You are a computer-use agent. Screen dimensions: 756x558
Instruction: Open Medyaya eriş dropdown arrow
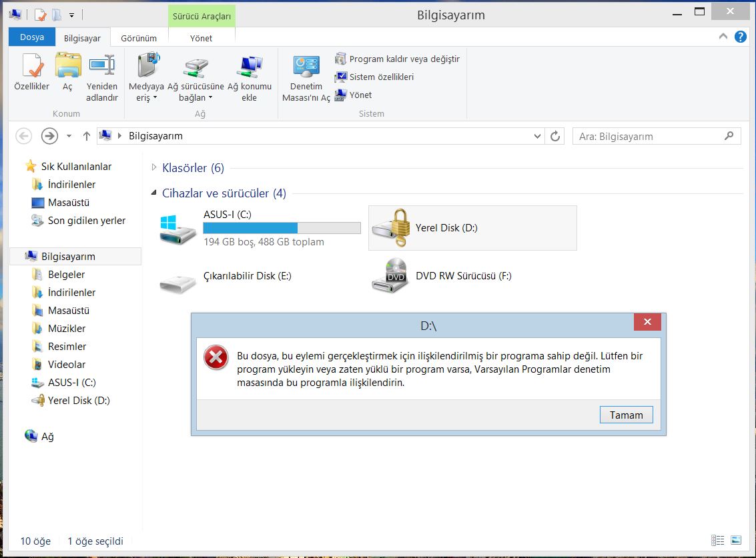155,98
